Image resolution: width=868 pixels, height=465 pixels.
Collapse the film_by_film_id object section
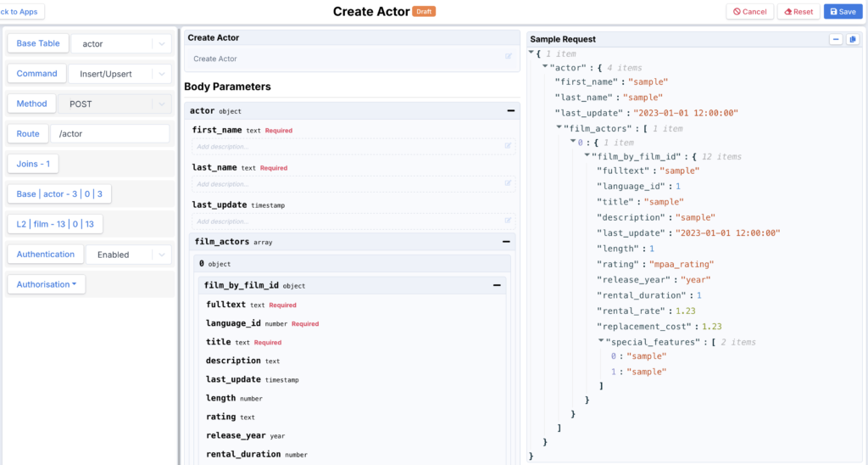497,286
